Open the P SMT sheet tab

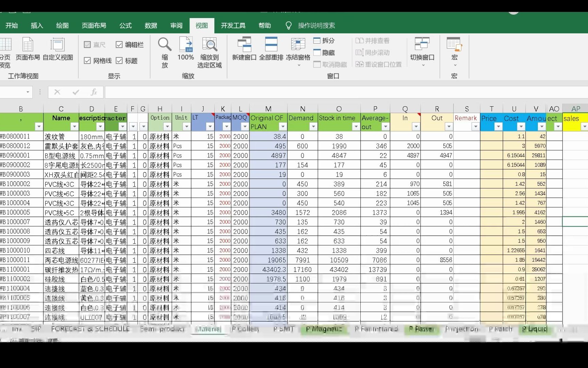[x=284, y=329]
